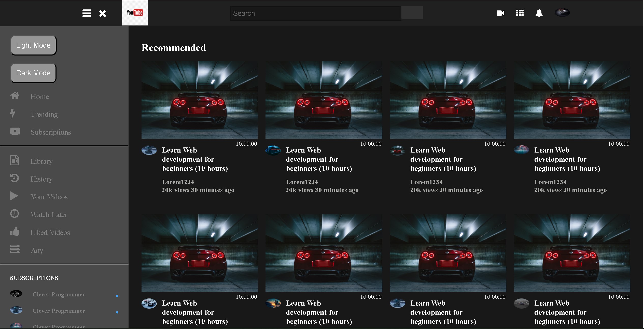Click the Liked Videos thumbs-up icon
Viewport: 644px width, 329px height.
point(15,231)
